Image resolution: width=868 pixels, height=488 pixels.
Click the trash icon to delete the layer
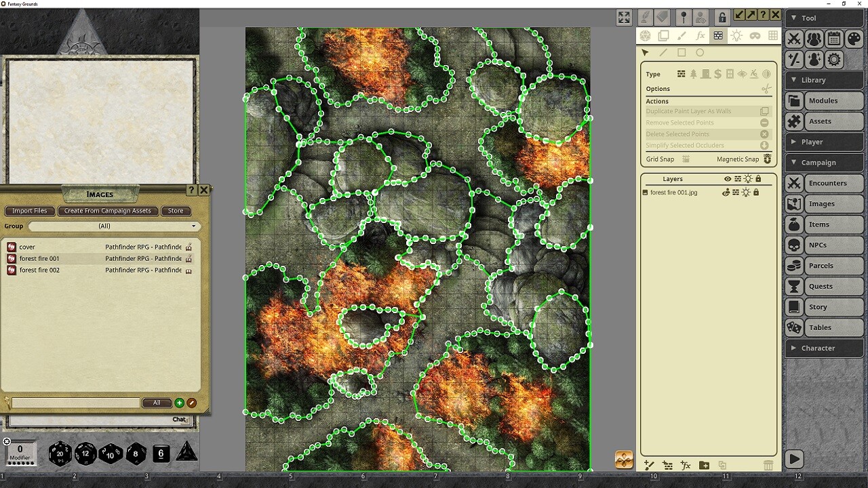[768, 466]
